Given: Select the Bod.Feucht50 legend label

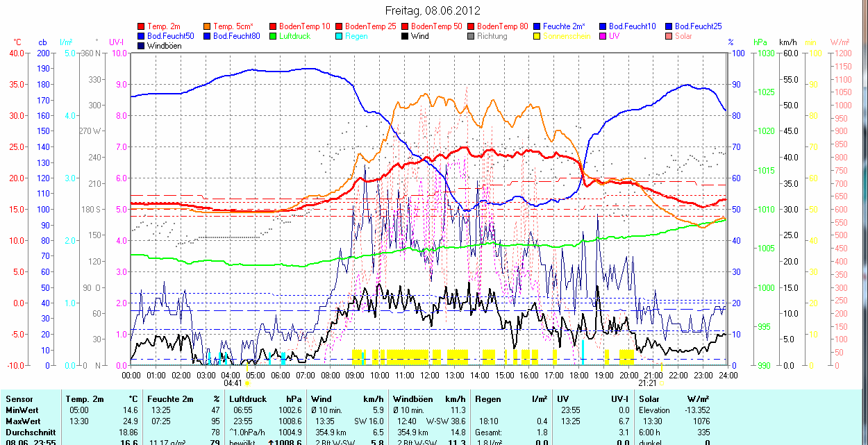Looking at the screenshot, I should tap(171, 36).
